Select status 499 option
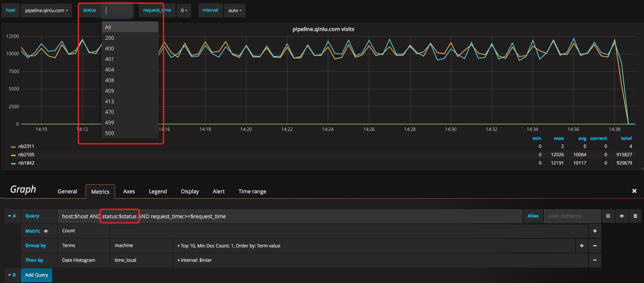 (130, 123)
